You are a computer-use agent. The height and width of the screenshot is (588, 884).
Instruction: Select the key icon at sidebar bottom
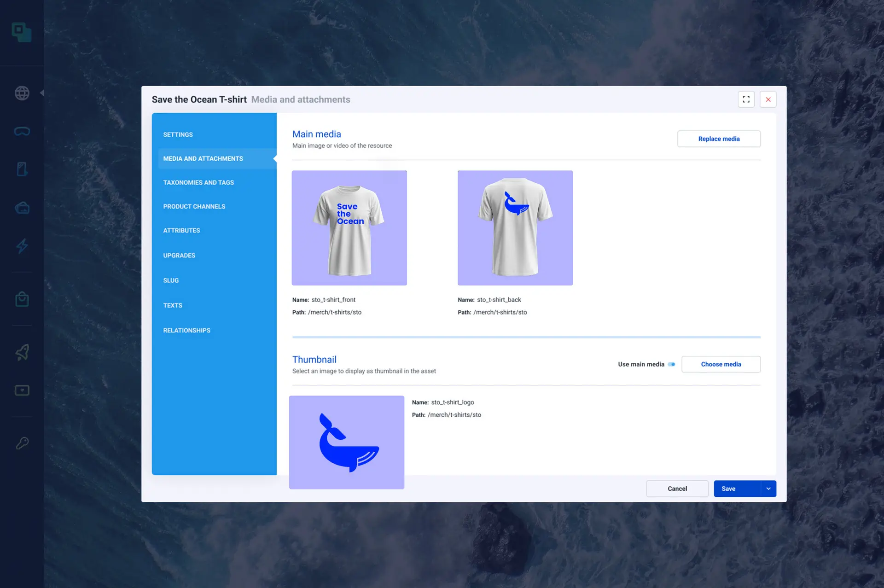(x=22, y=442)
